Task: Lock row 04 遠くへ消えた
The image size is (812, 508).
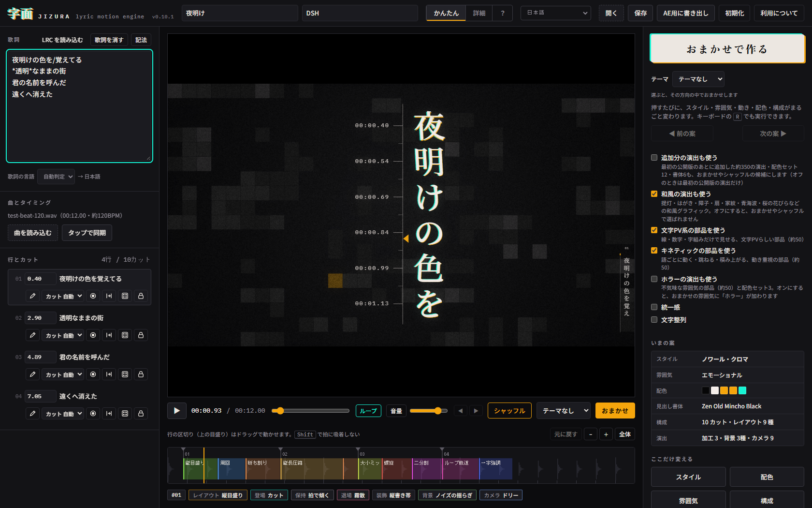Action: pos(141,414)
